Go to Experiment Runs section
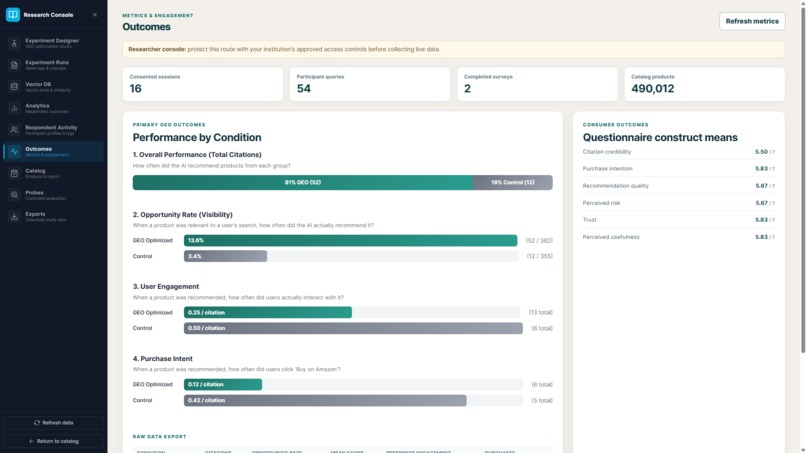Screen dimensions: 806x453 53,65
